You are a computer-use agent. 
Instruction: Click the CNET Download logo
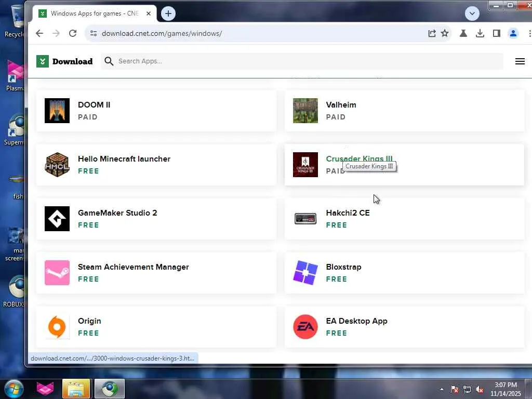(64, 61)
